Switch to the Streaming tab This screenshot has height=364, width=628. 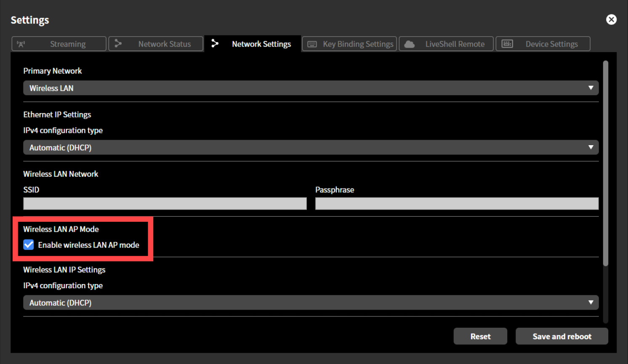coord(59,43)
